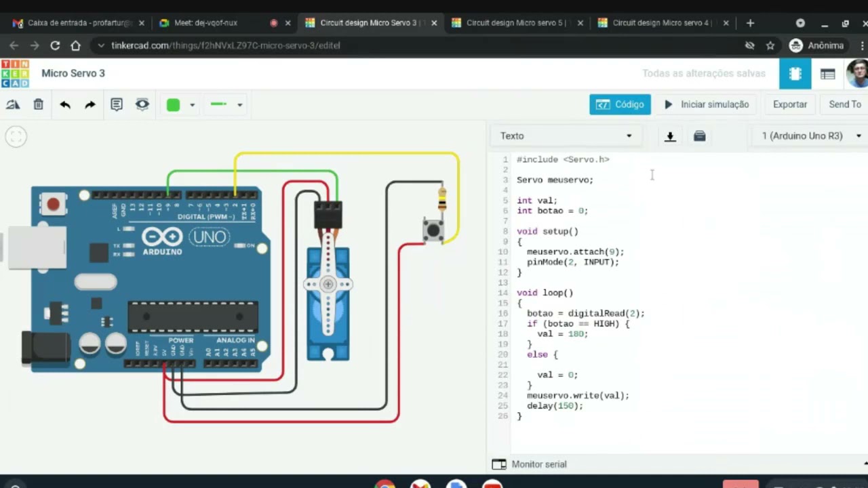Screen dimensions: 868x488
Task: Bookmark page with the star icon
Action: 770,45
